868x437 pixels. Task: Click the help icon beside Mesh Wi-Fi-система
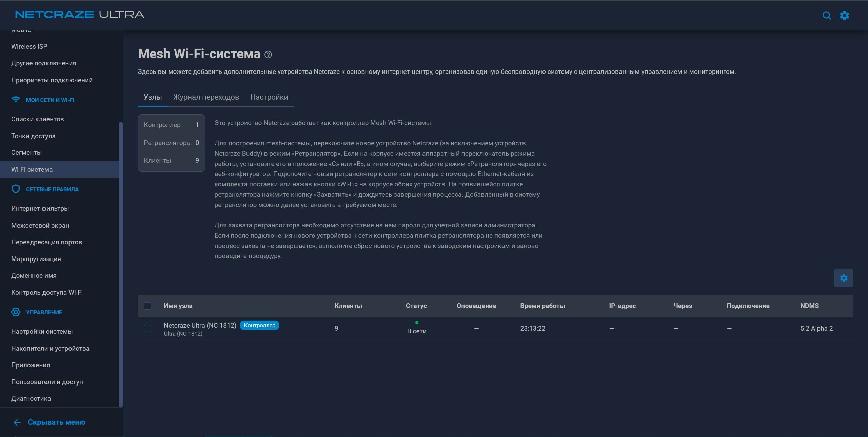tap(268, 55)
